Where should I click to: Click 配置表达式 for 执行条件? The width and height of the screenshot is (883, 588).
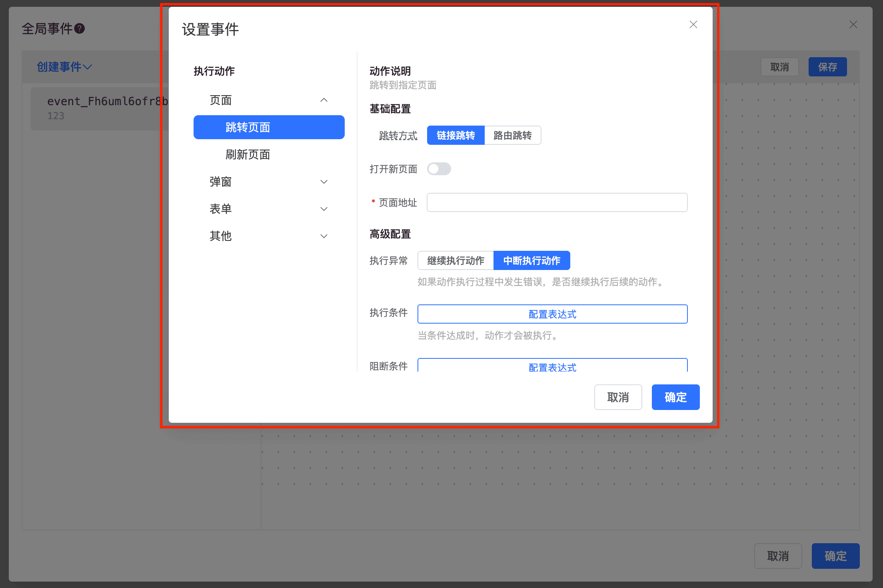coord(552,314)
